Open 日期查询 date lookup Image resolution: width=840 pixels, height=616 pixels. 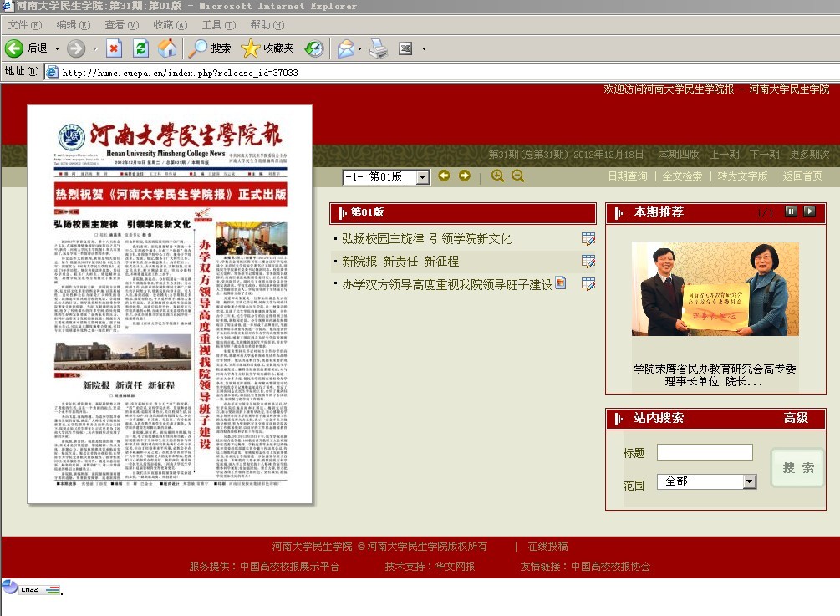click(628, 176)
